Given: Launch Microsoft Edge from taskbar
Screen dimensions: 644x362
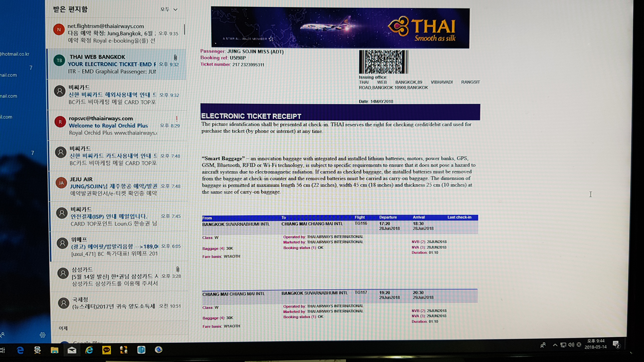Looking at the screenshot, I should 20,350.
